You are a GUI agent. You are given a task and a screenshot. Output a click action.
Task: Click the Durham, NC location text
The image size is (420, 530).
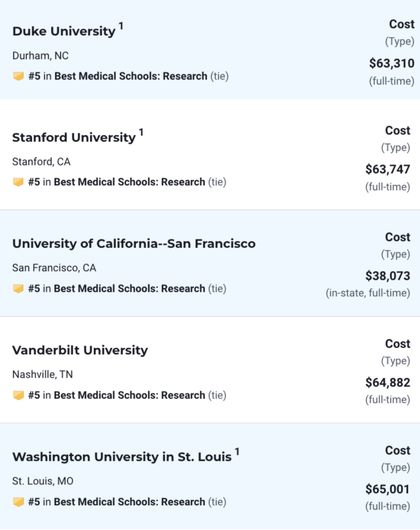coord(41,56)
